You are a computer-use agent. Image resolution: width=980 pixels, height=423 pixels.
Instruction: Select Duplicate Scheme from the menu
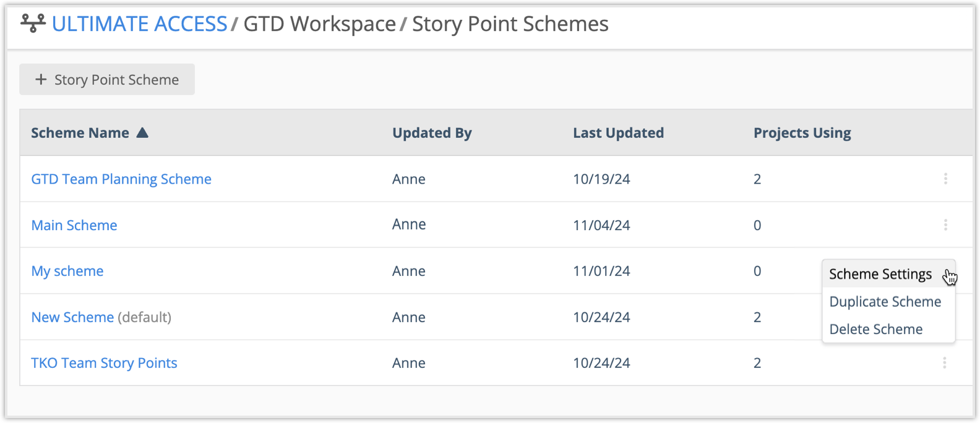point(885,302)
